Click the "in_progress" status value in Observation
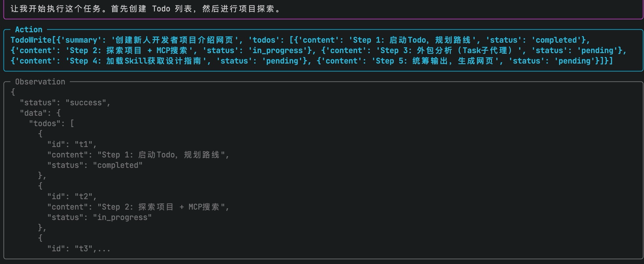The image size is (644, 264). [x=122, y=217]
